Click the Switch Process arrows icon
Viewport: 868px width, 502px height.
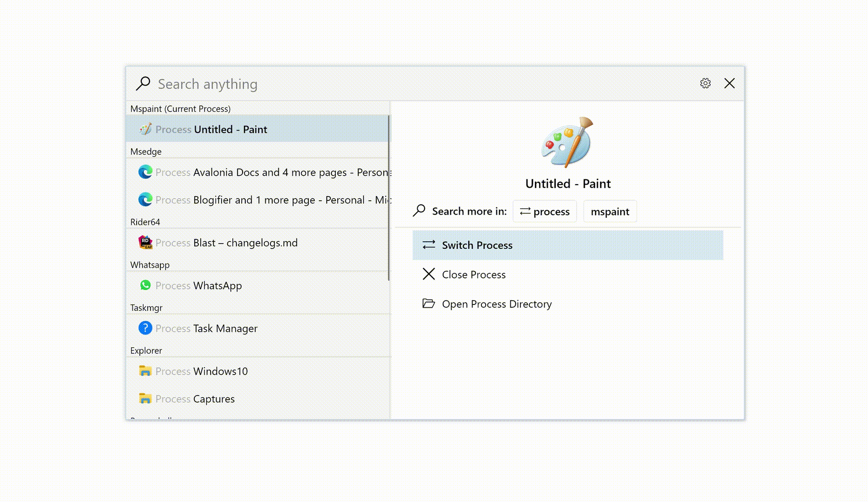click(x=428, y=244)
